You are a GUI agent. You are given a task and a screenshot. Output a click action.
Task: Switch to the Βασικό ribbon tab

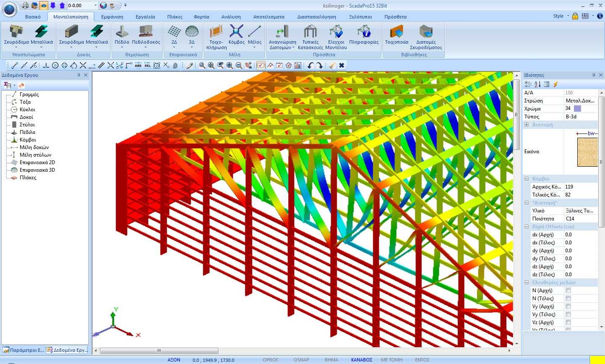pos(33,17)
